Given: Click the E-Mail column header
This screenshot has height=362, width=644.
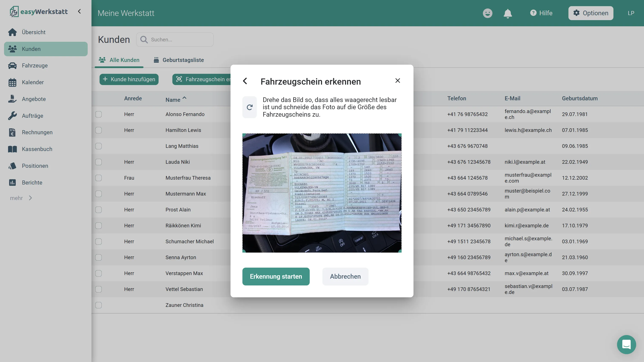Looking at the screenshot, I should click(512, 98).
